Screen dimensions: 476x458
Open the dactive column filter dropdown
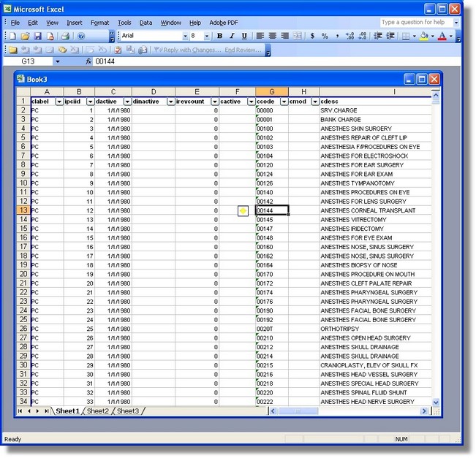(x=127, y=102)
